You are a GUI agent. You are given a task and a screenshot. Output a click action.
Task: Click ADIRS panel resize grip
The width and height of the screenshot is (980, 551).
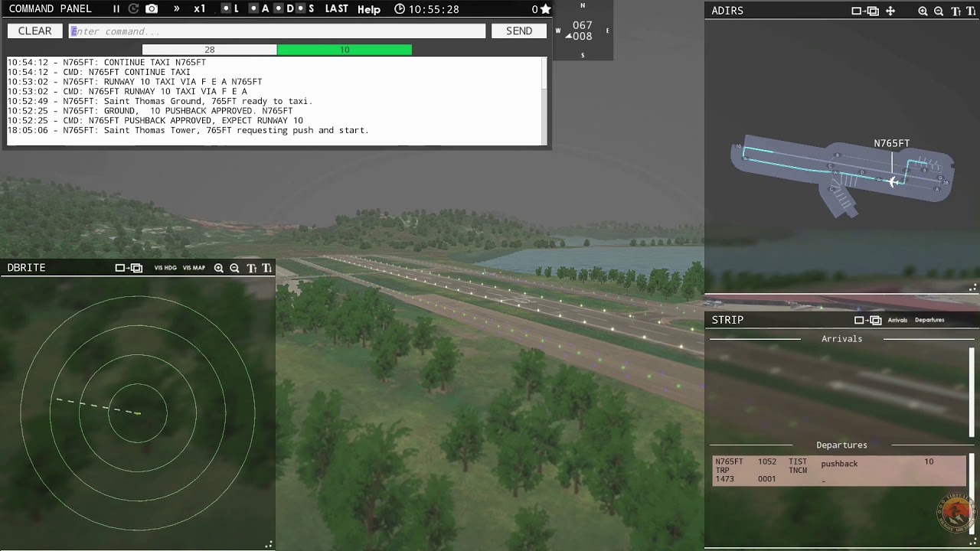(x=973, y=288)
